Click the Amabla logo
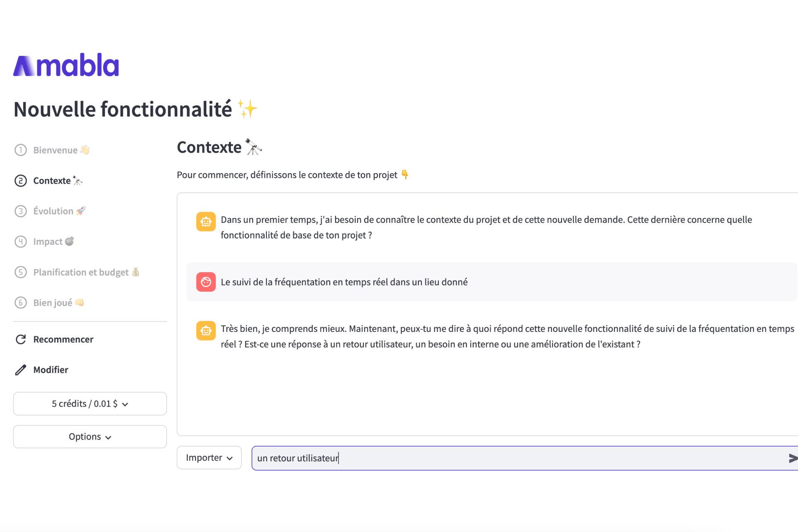 (x=66, y=65)
